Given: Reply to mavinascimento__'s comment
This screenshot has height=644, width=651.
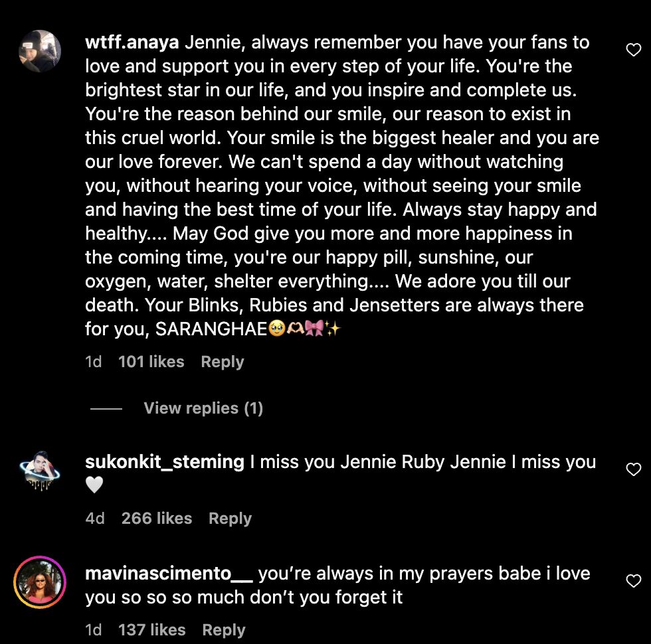Looking at the screenshot, I should point(224,630).
